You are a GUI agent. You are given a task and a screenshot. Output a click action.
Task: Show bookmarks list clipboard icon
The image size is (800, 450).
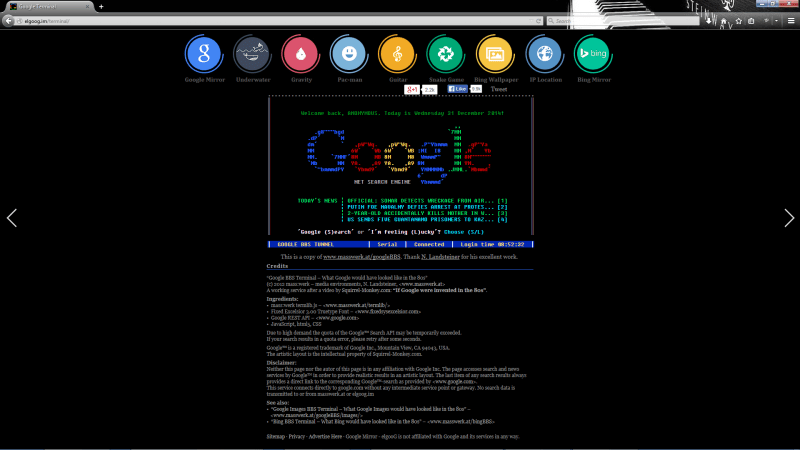point(751,21)
